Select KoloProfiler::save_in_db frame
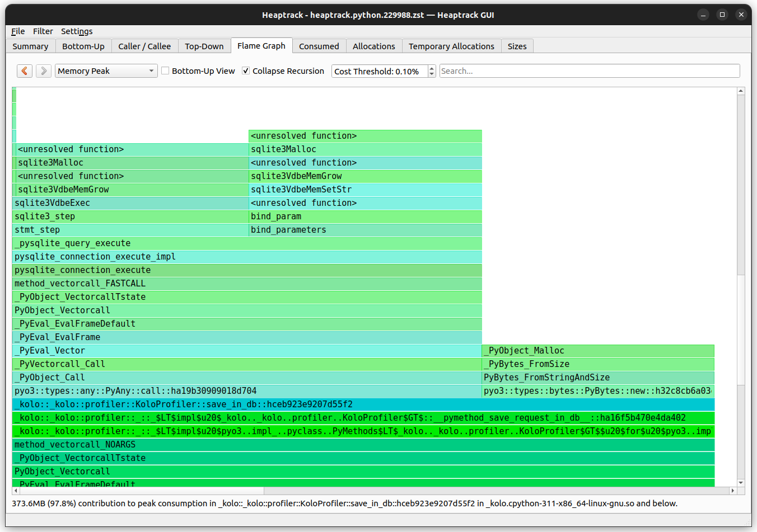Viewport: 757px width, 532px height. pyautogui.click(x=363, y=404)
